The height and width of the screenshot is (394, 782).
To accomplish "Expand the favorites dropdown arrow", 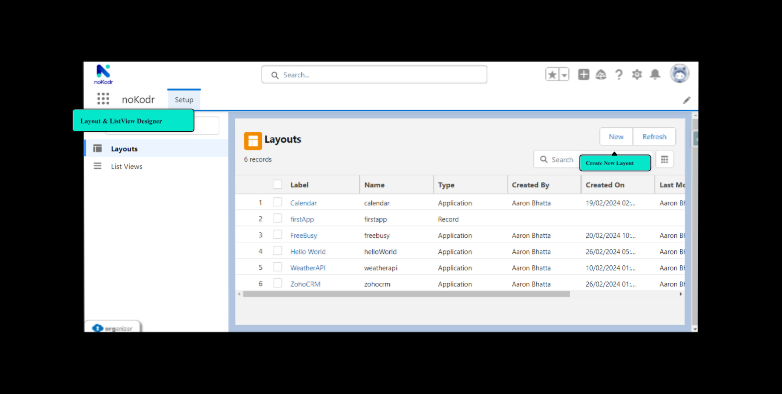I will click(x=564, y=75).
